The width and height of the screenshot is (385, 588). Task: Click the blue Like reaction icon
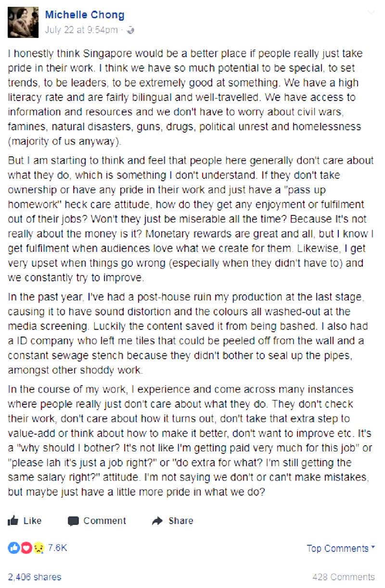(x=13, y=548)
